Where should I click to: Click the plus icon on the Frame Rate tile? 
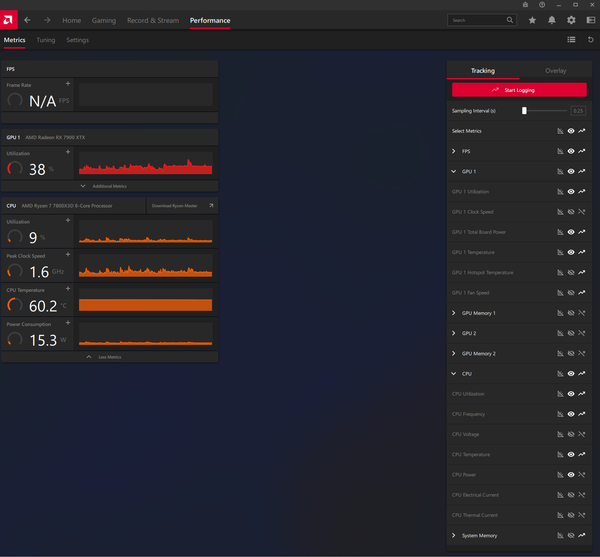pos(68,84)
